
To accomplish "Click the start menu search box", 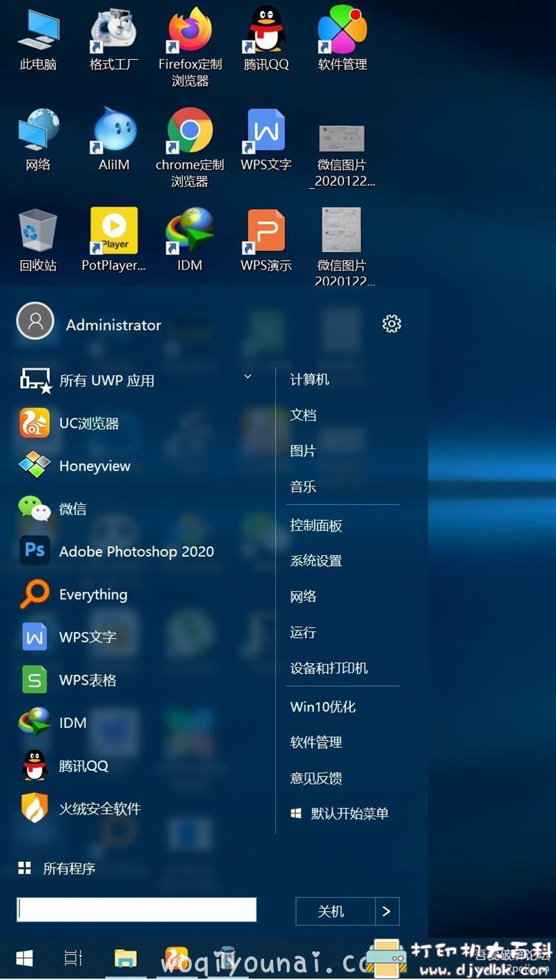I will (136, 909).
